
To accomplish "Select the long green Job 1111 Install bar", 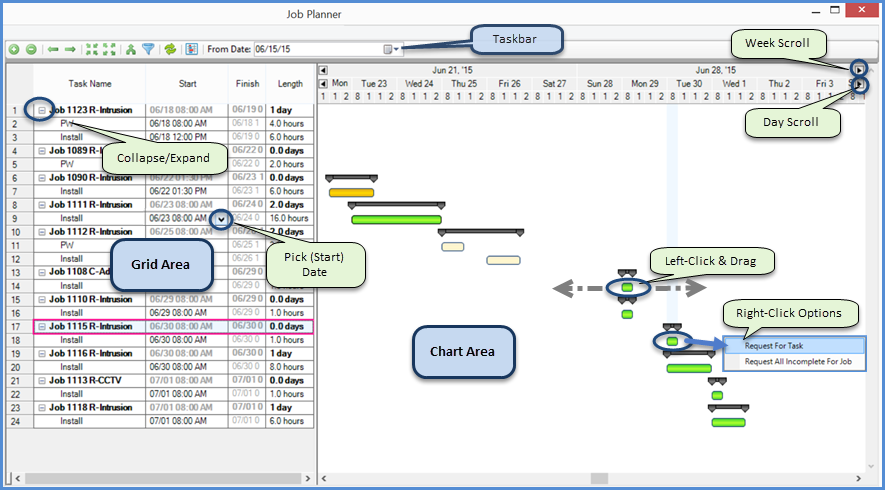I will [396, 220].
